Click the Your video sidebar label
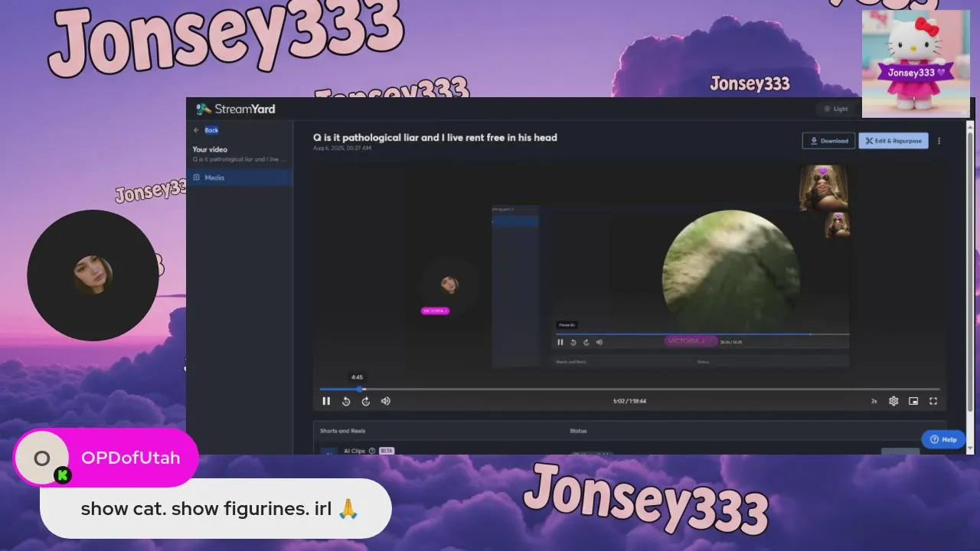980x551 pixels. click(x=210, y=149)
